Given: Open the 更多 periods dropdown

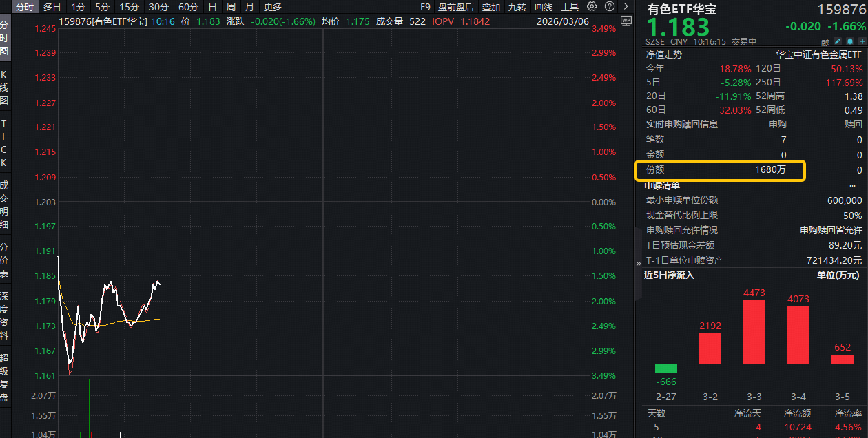Looking at the screenshot, I should [x=273, y=7].
